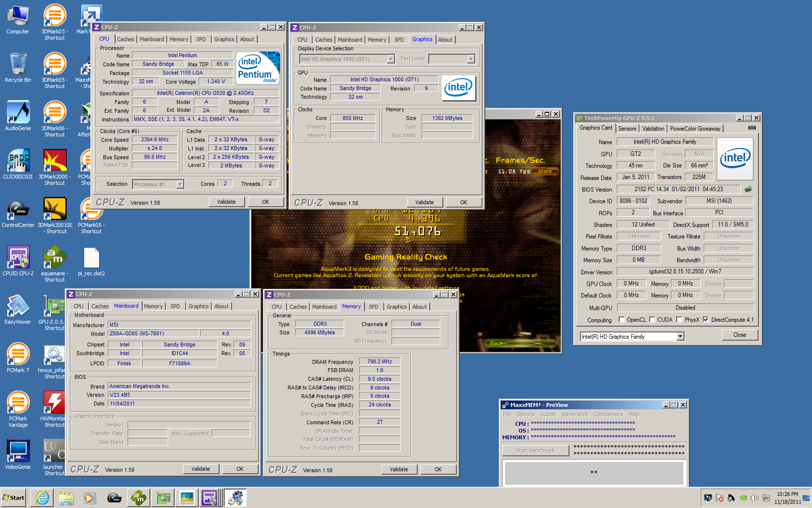Click the Z68A-GD65 (MS-7681) model field
812x508 pixels.
click(153, 333)
